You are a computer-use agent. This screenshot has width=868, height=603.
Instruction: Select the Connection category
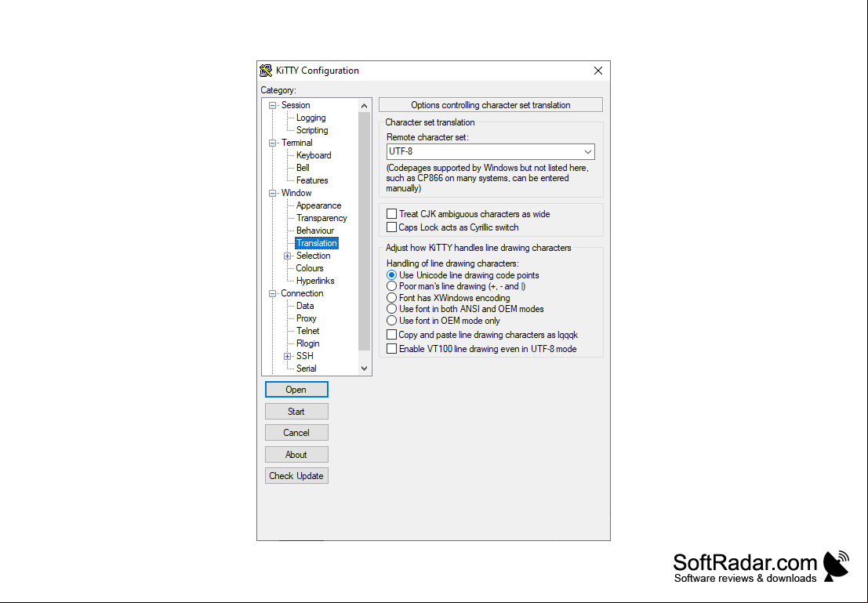click(302, 293)
